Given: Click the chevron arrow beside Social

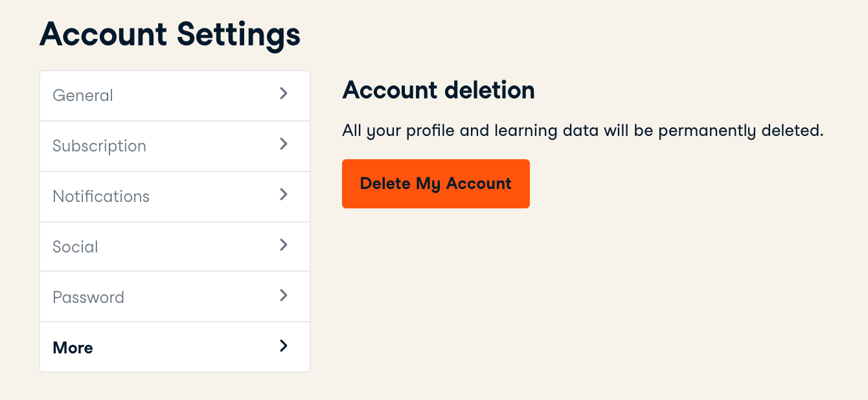Looking at the screenshot, I should pyautogui.click(x=283, y=245).
